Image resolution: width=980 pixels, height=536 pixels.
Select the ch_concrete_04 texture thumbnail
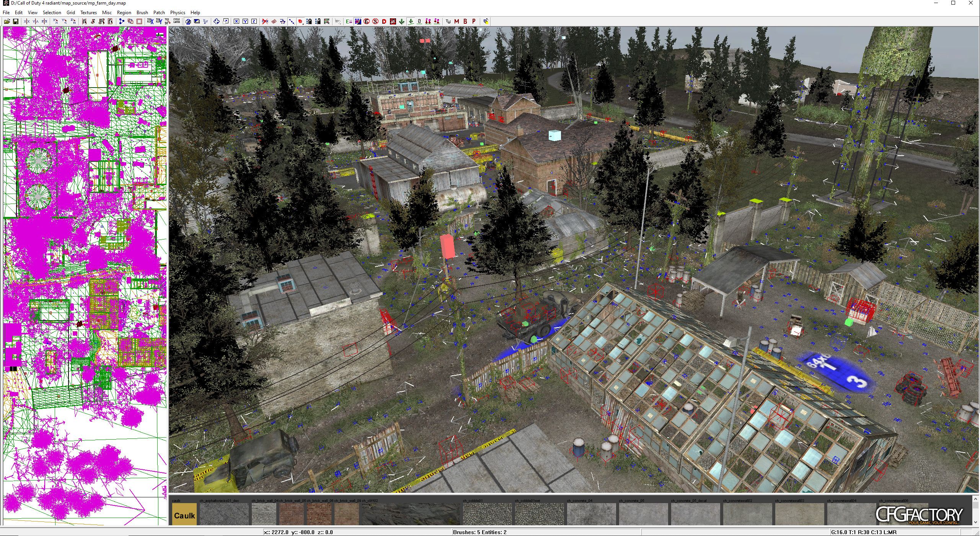click(x=591, y=514)
